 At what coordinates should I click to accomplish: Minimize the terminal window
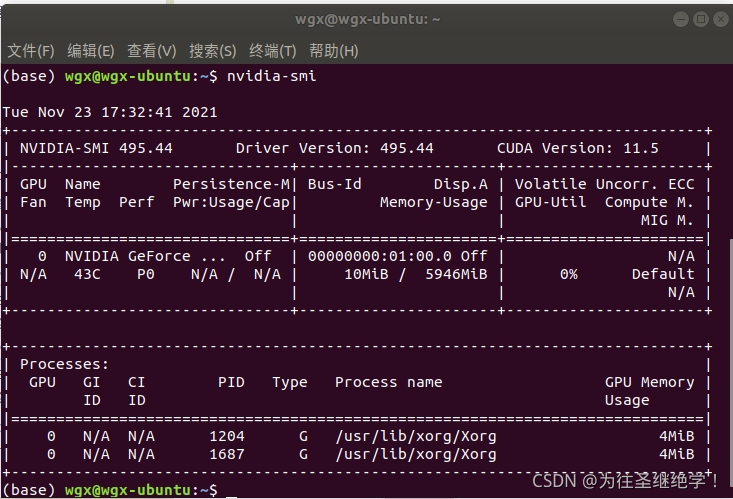681,19
